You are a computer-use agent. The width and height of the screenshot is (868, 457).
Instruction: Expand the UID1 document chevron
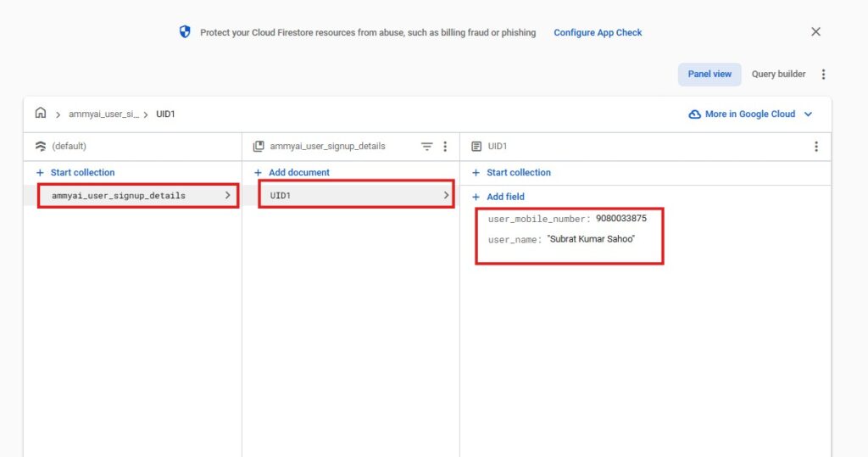pyautogui.click(x=446, y=196)
